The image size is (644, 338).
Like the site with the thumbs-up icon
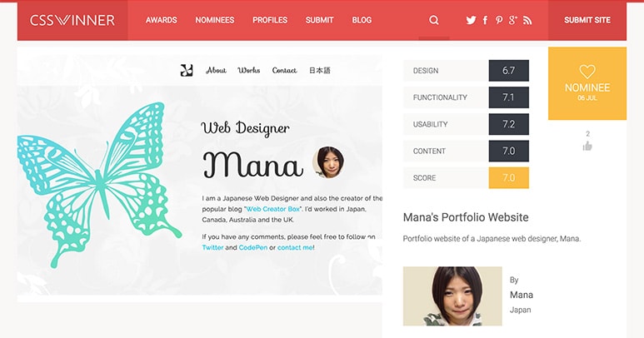pos(587,146)
